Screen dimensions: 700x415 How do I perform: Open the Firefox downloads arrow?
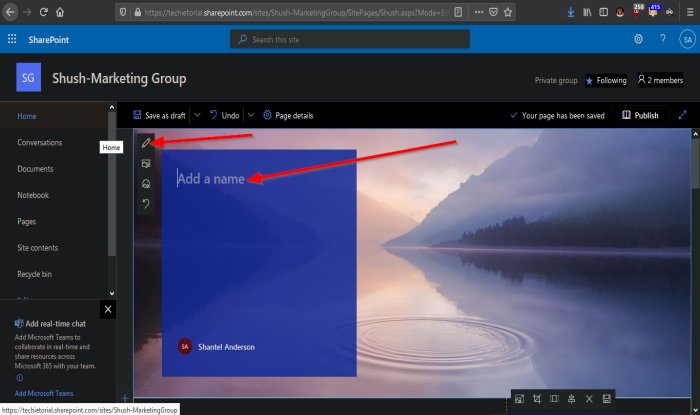point(571,12)
